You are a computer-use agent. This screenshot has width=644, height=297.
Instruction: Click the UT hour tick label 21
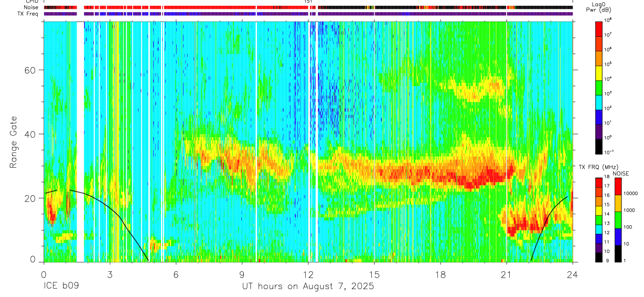507,274
